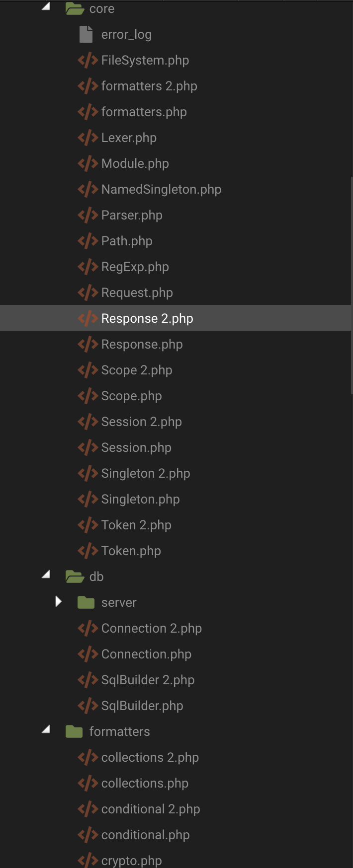Select Response 2.php in the tree
The image size is (353, 868).
(x=147, y=318)
